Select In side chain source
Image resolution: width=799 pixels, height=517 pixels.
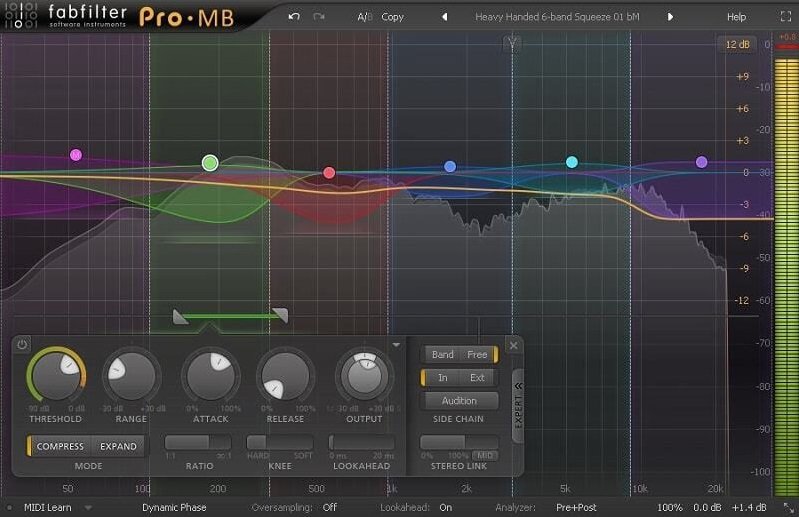click(442, 378)
